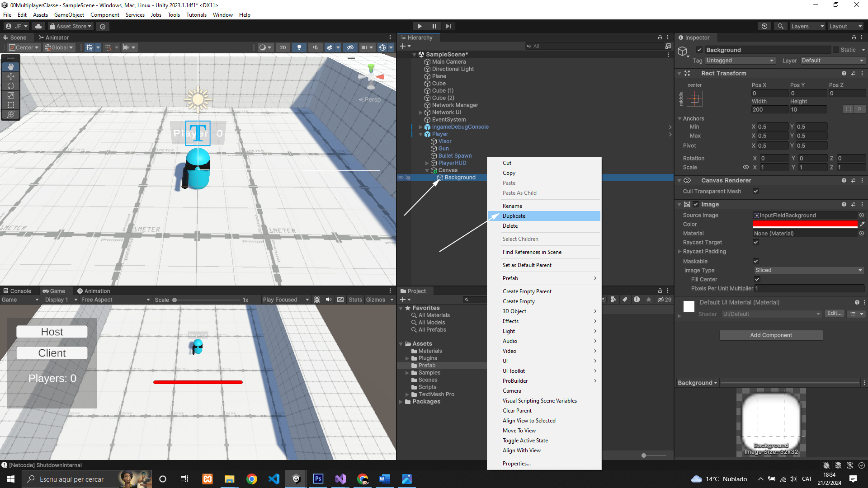This screenshot has height=488, width=868.
Task: Select the Hand view tool
Action: [x=11, y=66]
